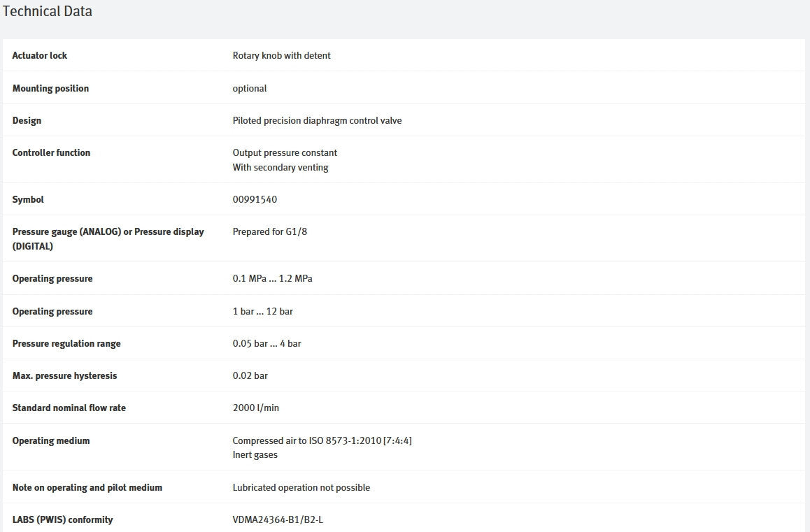Viewport: 810px width, 532px height.
Task: Select 'Piloted precision diaphragm control valve' text
Action: (x=317, y=120)
